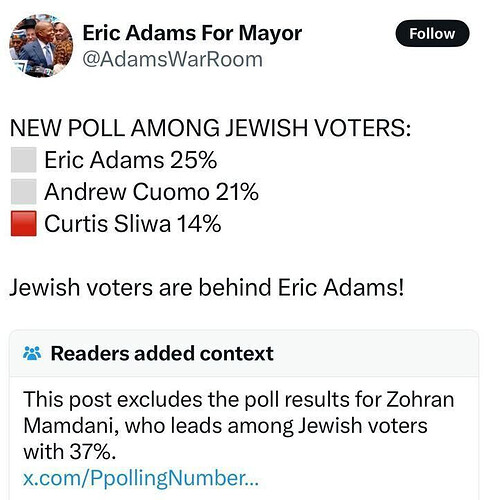Select the NEW POLL AMONG JEWISH VOTERS line
This screenshot has height=500, width=489.
click(210, 128)
